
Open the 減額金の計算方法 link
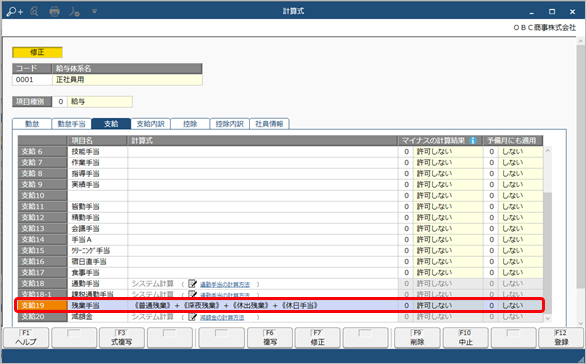(x=222, y=317)
